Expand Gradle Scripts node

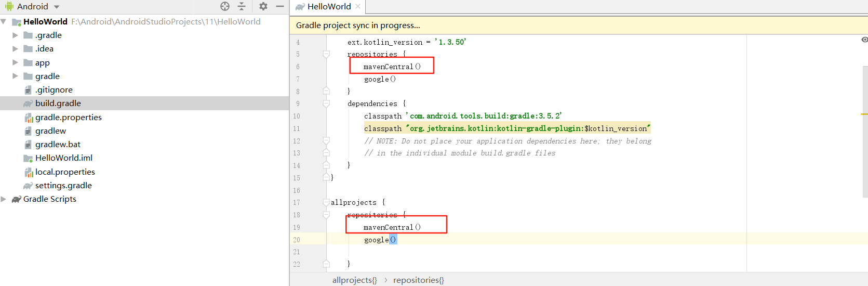(x=4, y=199)
